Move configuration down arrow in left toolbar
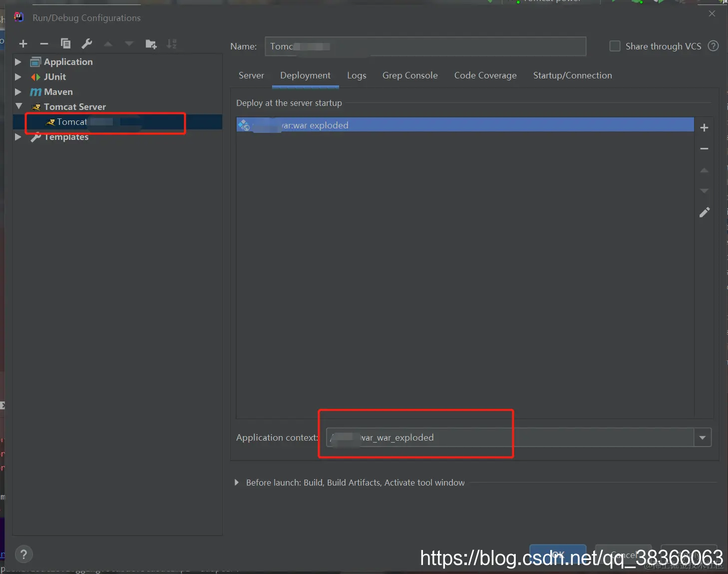Viewport: 728px width, 574px height. click(129, 44)
